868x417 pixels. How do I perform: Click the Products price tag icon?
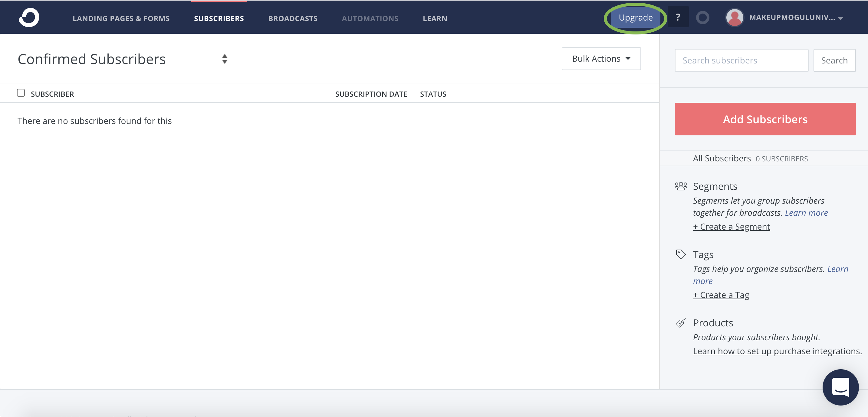pos(681,323)
